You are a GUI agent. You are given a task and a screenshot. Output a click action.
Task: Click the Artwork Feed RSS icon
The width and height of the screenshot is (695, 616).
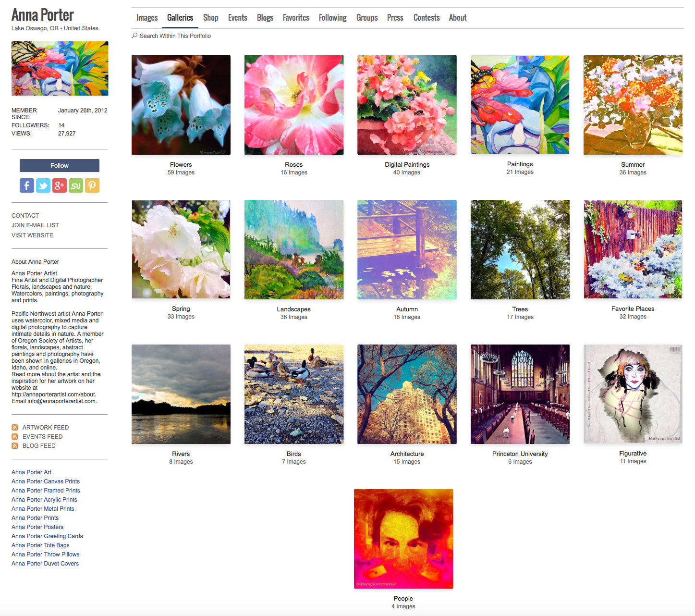coord(15,427)
